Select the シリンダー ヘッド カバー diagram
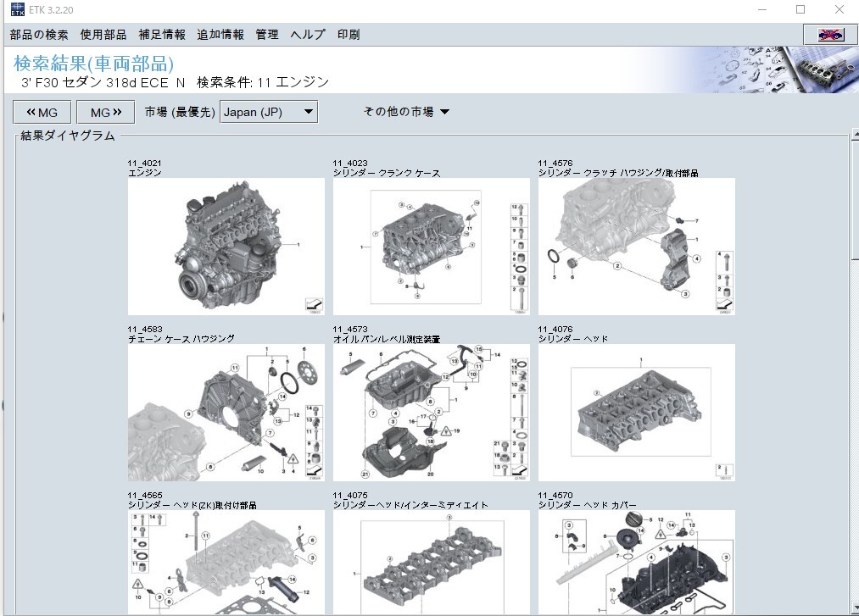859x616 pixels. click(636, 563)
